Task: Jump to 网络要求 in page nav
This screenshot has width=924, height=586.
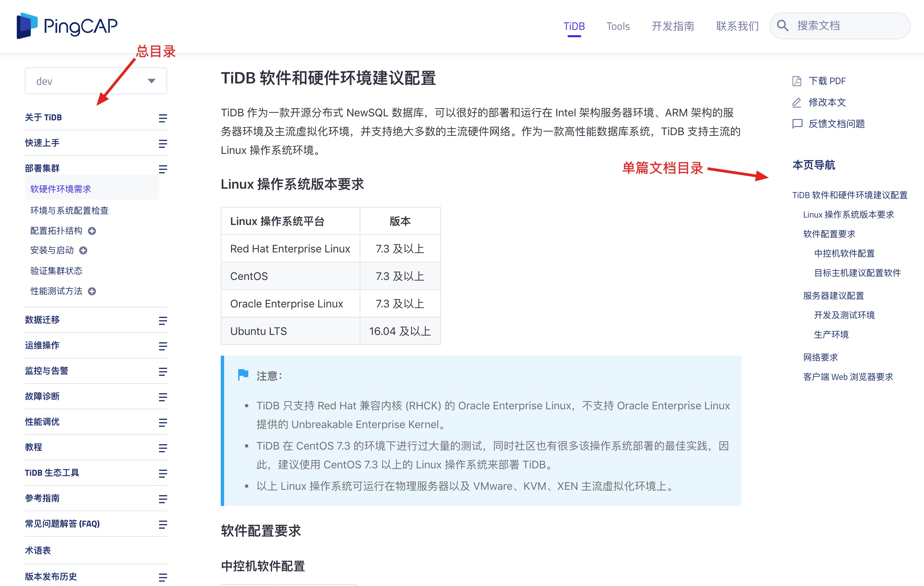Action: (x=820, y=358)
